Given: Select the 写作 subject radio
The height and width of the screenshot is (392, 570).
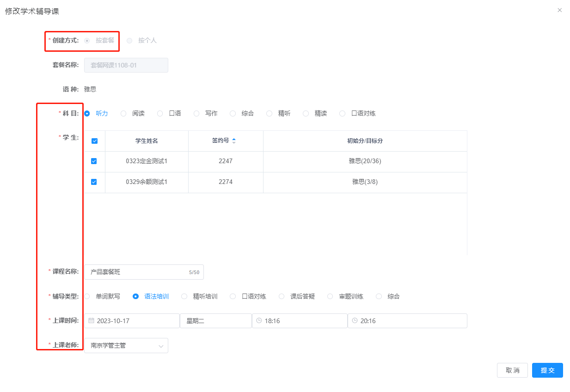Looking at the screenshot, I should (x=196, y=114).
